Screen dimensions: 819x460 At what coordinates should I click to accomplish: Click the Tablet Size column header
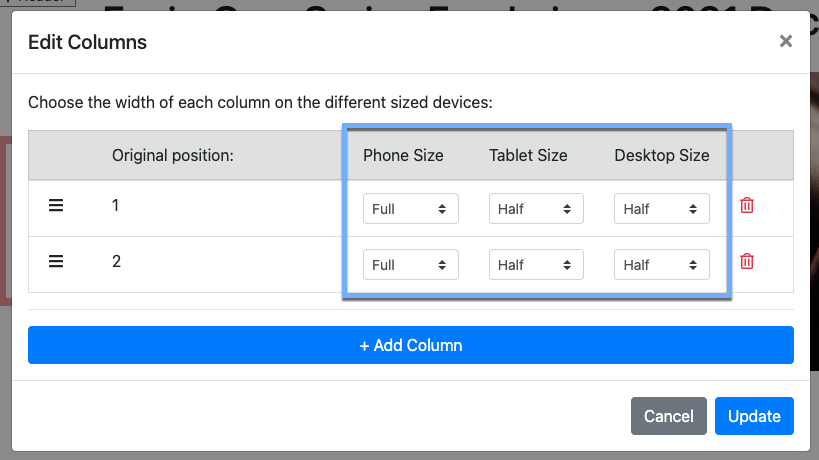point(528,155)
